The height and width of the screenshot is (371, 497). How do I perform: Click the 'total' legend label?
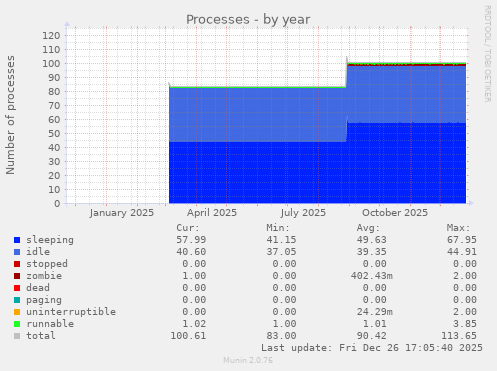click(41, 336)
